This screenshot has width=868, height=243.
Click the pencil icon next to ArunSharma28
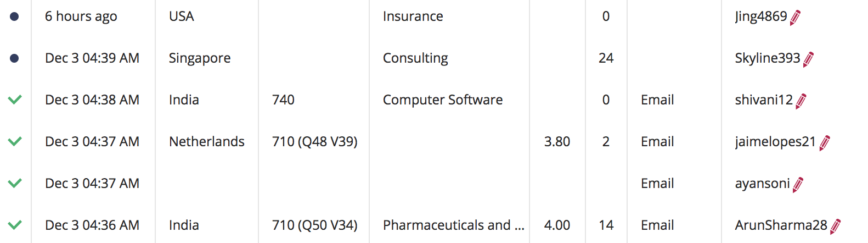[836, 227]
